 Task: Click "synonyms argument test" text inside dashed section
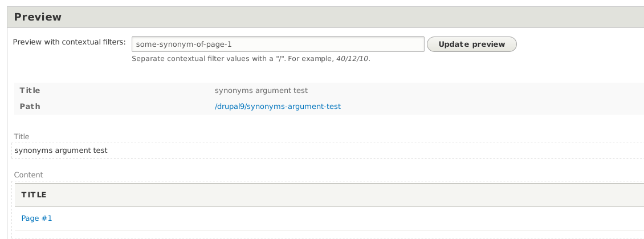[61, 150]
